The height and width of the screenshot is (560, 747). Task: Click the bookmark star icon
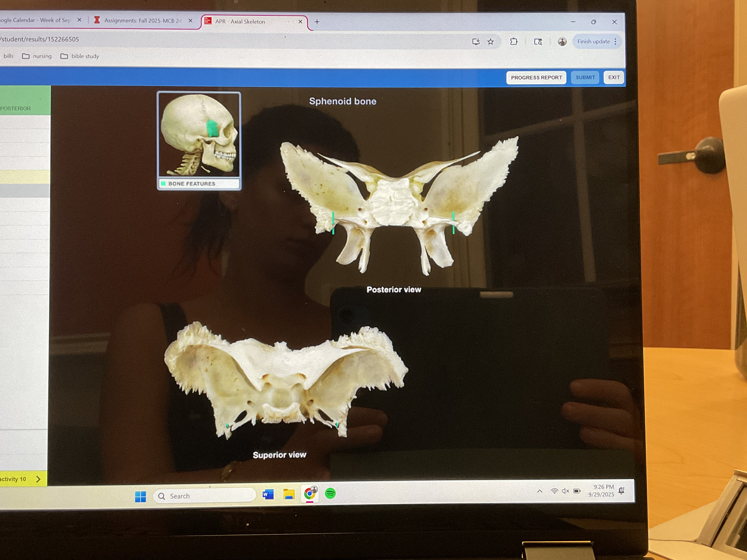tap(490, 42)
